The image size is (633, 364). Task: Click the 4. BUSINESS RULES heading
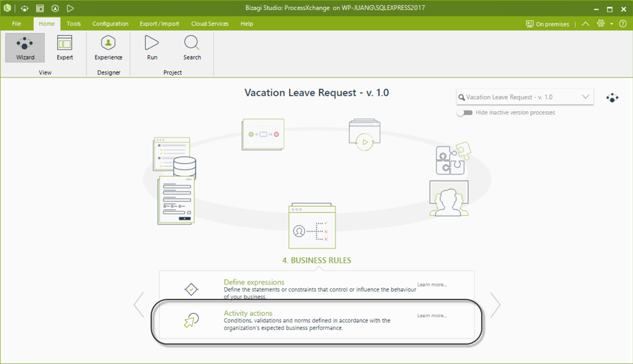point(316,260)
